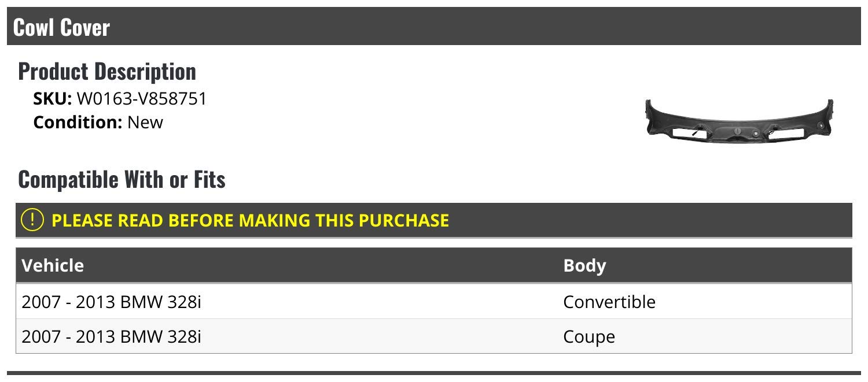Click the condition value New
The width and height of the screenshot is (868, 382).
[x=145, y=122]
